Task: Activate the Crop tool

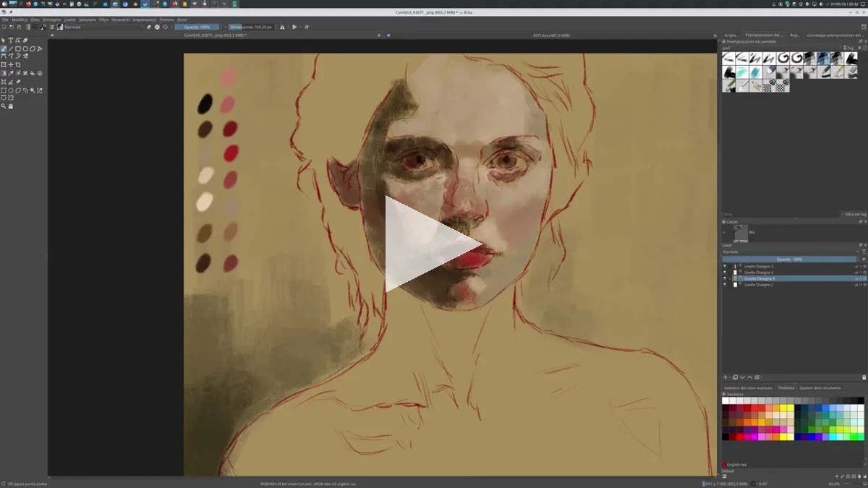Action: [x=18, y=64]
